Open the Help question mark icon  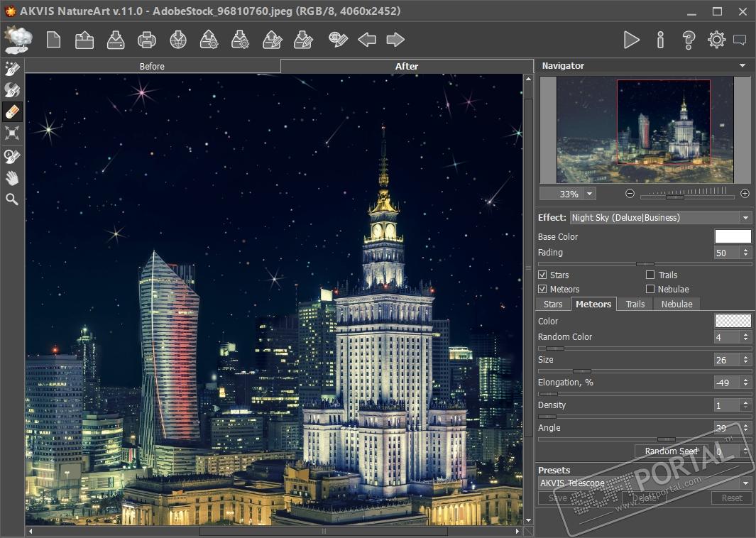(x=688, y=40)
